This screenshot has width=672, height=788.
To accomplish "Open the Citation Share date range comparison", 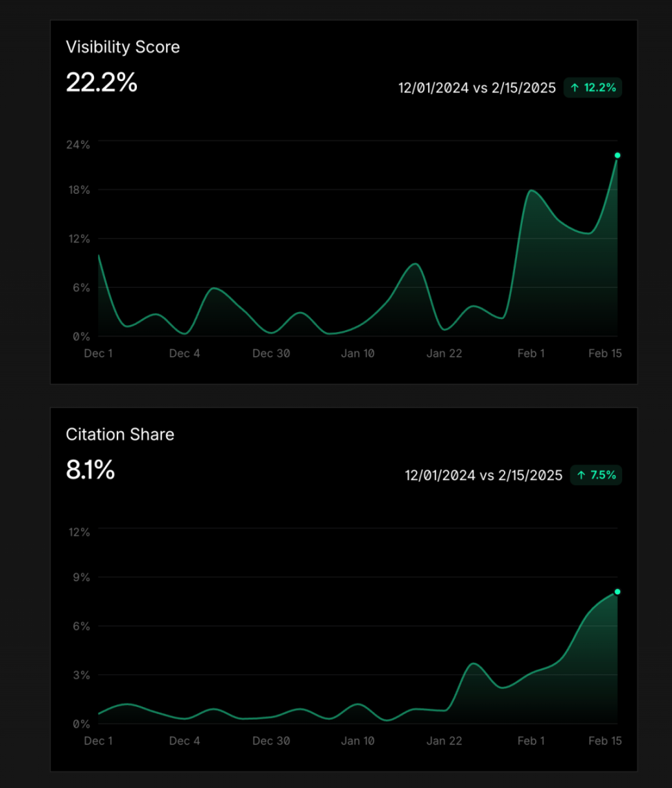I will [483, 475].
